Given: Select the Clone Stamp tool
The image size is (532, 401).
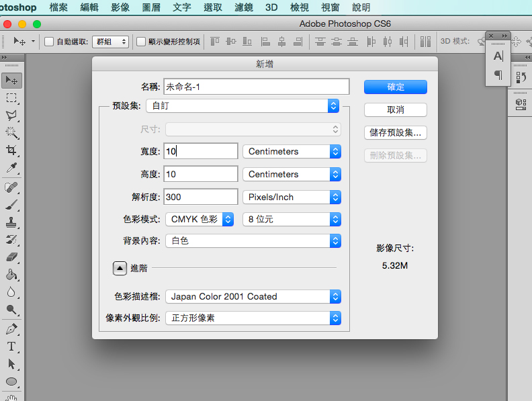Looking at the screenshot, I should (x=11, y=223).
